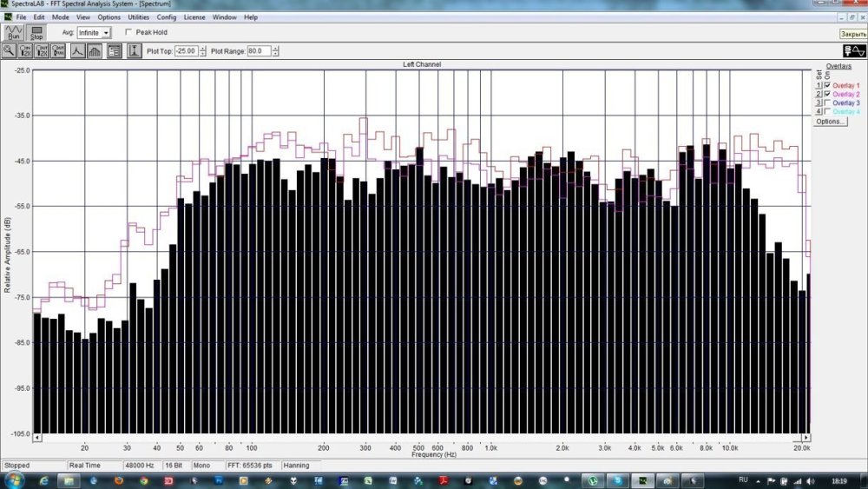Enable the Peak Hold checkbox
Viewport: 868px width, 489px height.
128,32
